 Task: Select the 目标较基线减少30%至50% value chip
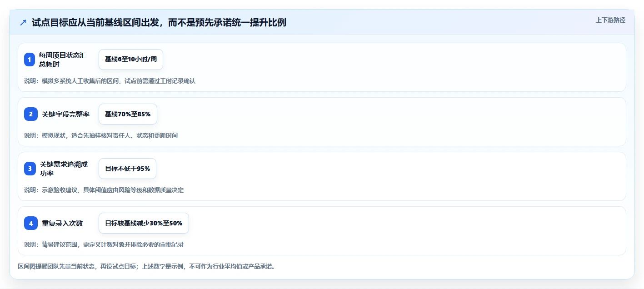tap(144, 223)
